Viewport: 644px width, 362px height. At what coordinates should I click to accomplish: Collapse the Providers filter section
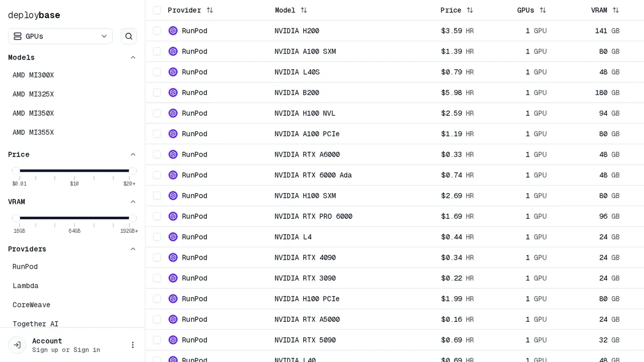pos(133,249)
